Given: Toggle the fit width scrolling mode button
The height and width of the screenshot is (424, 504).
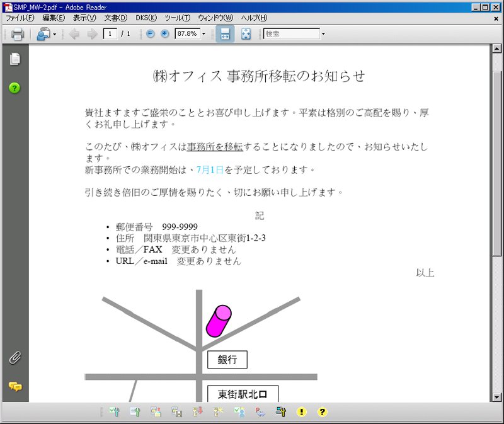Looking at the screenshot, I should click(225, 34).
